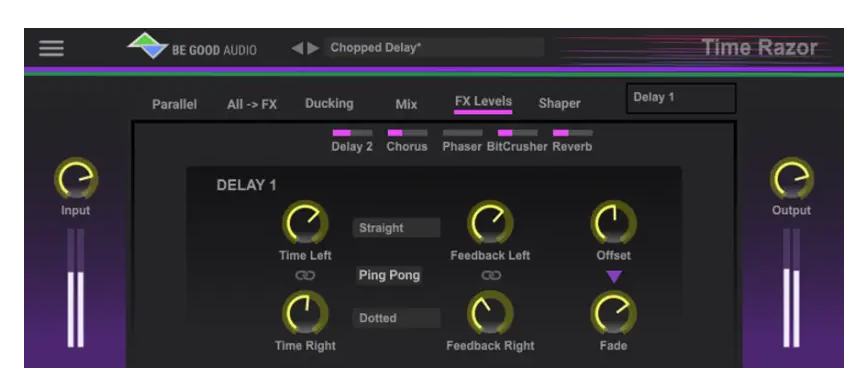The image size is (865, 392).
Task: Click the Feedback Left knob
Action: coord(490,222)
